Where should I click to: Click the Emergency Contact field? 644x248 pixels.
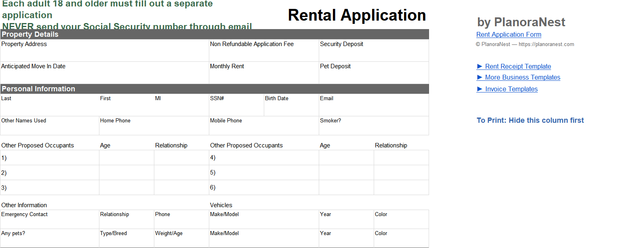(x=50, y=219)
